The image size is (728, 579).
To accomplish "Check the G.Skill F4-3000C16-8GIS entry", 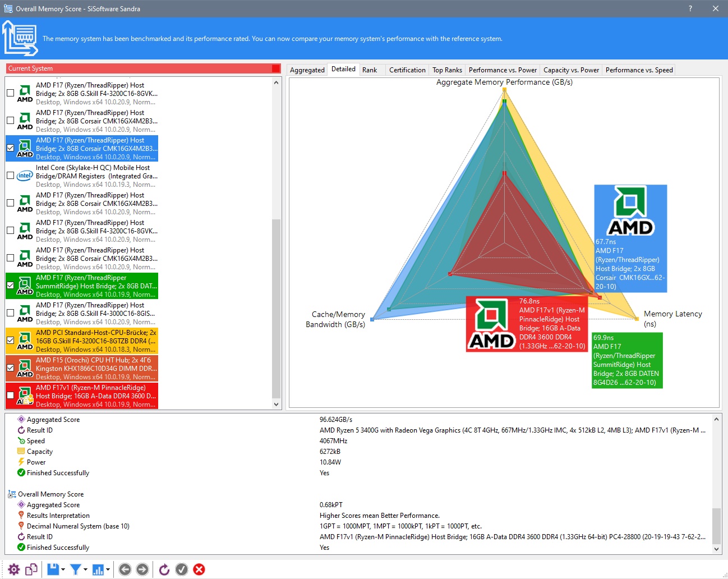I will click(10, 313).
